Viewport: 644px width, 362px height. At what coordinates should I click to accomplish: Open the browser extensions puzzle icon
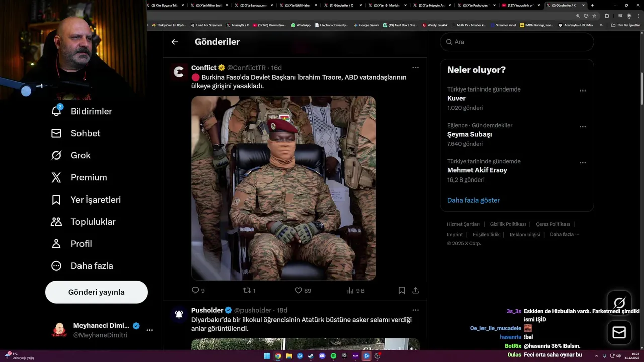607,16
